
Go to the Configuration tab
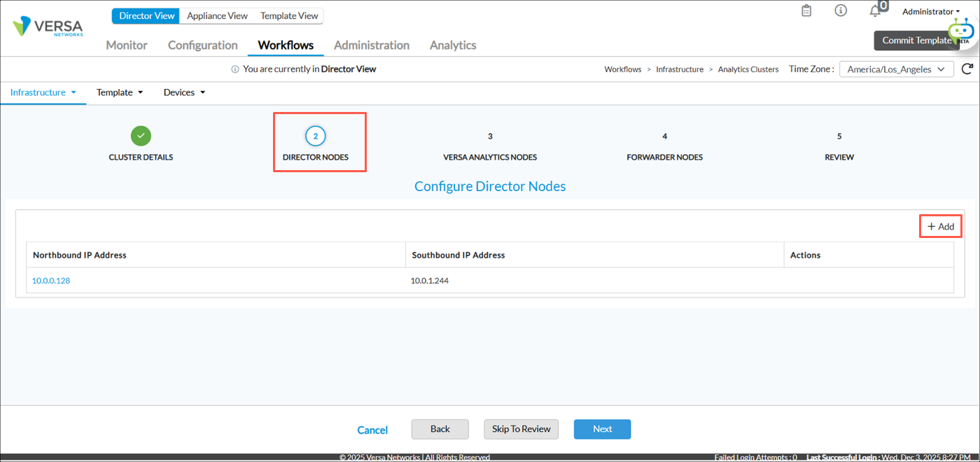click(202, 45)
